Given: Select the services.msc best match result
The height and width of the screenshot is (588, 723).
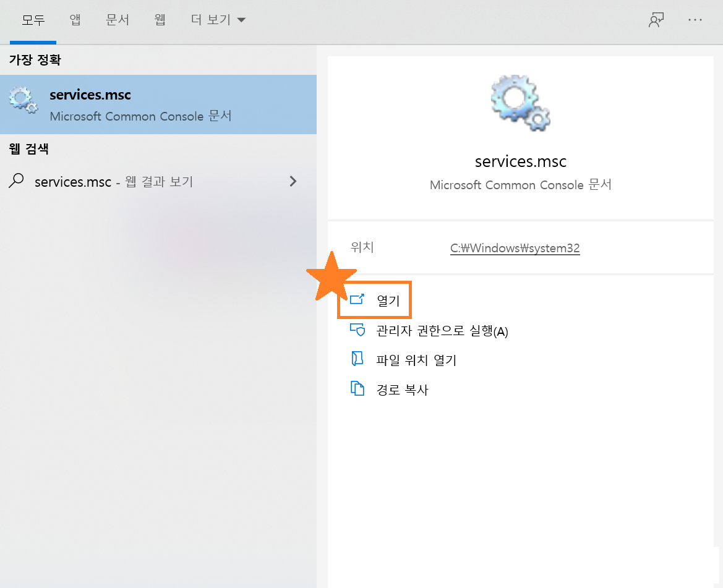Looking at the screenshot, I should pos(158,104).
